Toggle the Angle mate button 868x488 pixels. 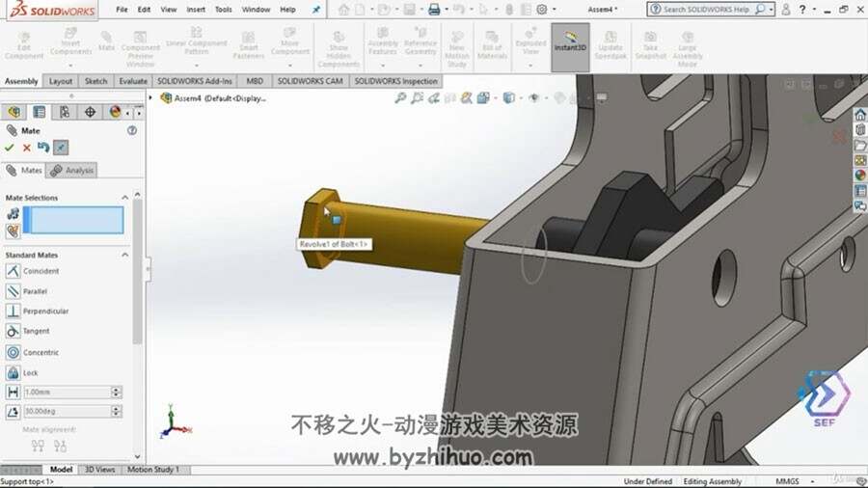coord(13,411)
